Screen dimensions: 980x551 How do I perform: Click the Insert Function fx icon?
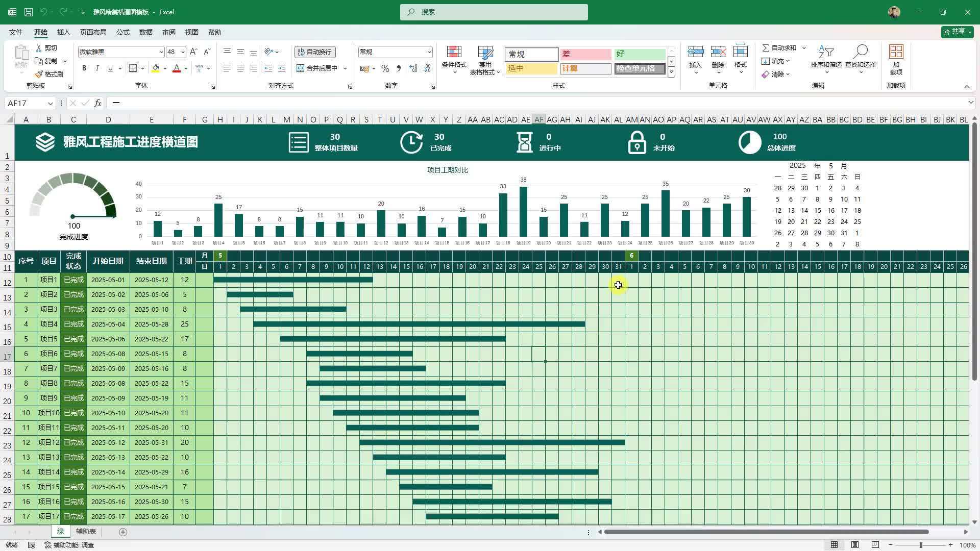pyautogui.click(x=98, y=103)
